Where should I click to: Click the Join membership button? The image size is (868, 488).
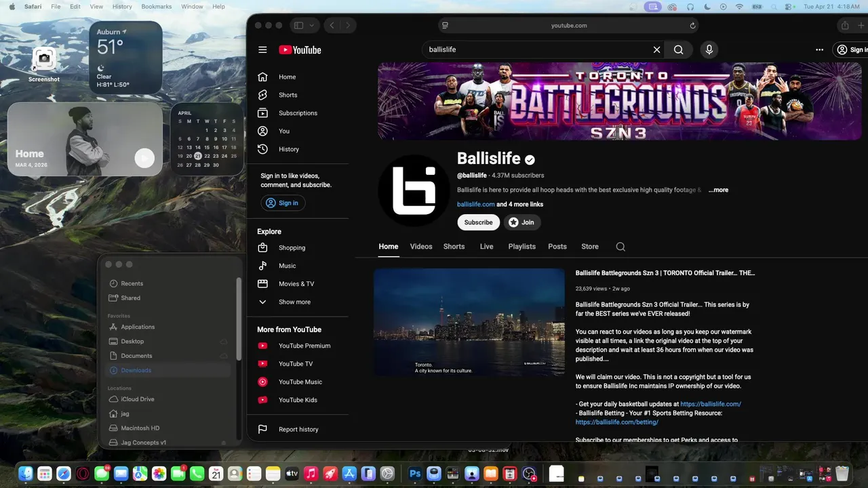point(521,222)
